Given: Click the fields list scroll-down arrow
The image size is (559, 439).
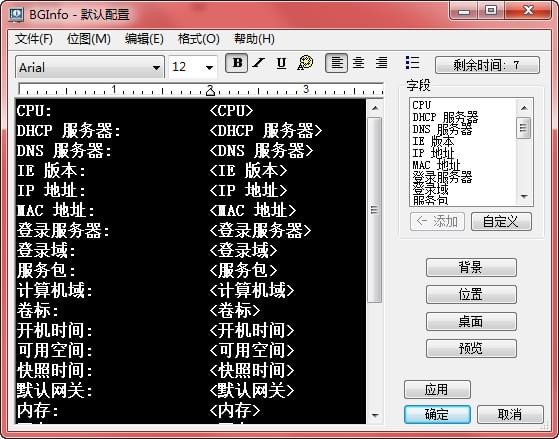Looking at the screenshot, I should 524,196.
